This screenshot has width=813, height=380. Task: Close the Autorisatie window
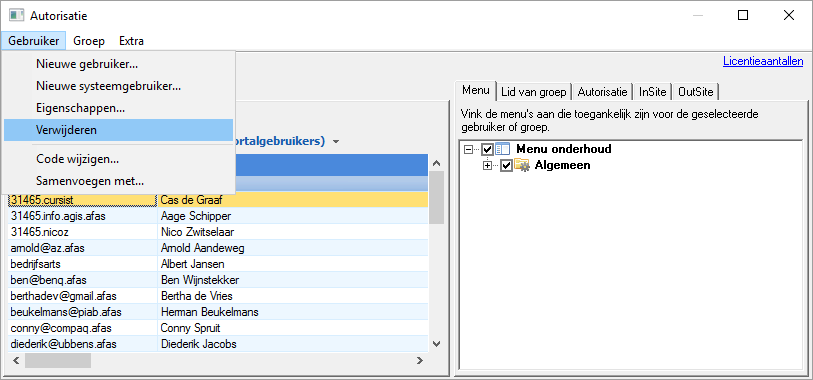(x=789, y=15)
